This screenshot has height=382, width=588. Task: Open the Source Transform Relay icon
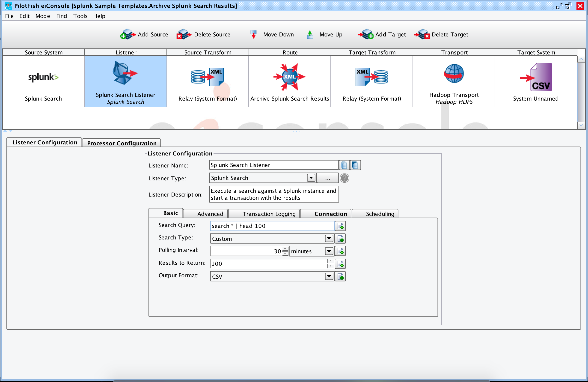[208, 77]
